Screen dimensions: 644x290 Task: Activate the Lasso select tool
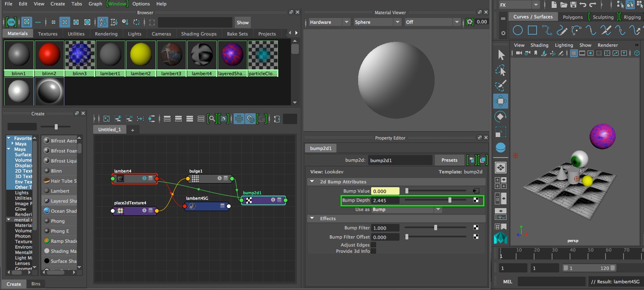pyautogui.click(x=501, y=70)
